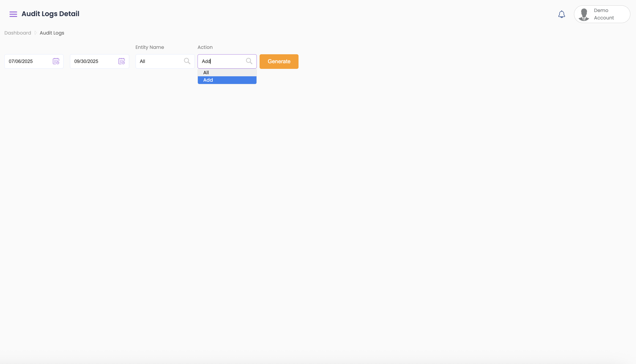The height and width of the screenshot is (364, 636).
Task: Click the 09/30/2025 end date field
Action: pos(94,61)
